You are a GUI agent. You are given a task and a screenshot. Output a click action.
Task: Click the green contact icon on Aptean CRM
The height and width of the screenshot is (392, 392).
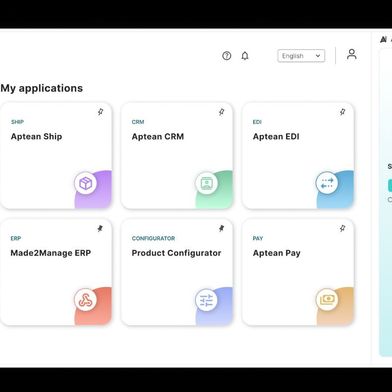207,183
